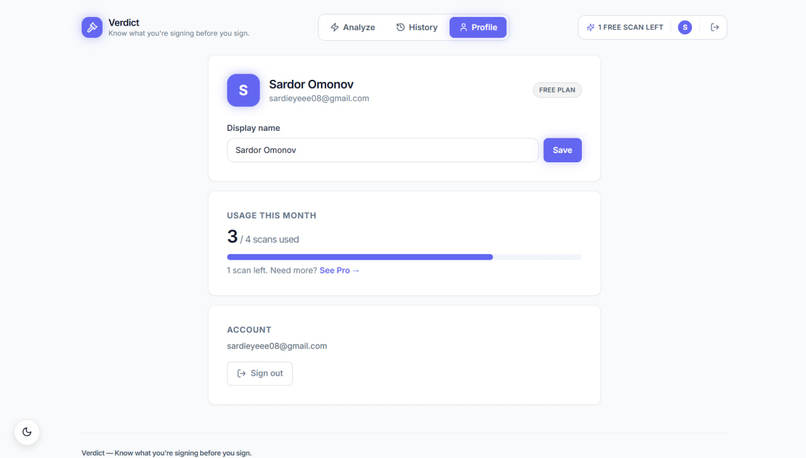Click the ACCOUNT section heading
806x458 pixels.
tap(249, 329)
